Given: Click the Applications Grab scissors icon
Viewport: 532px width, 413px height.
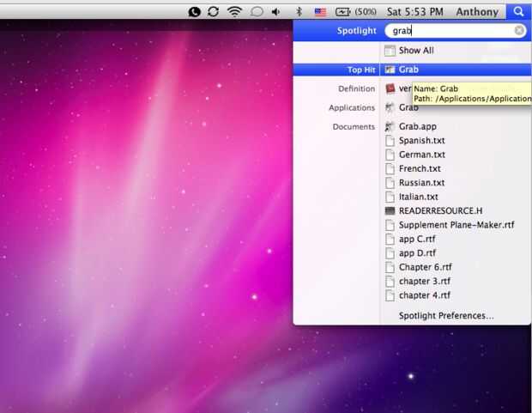Looking at the screenshot, I should coord(390,107).
